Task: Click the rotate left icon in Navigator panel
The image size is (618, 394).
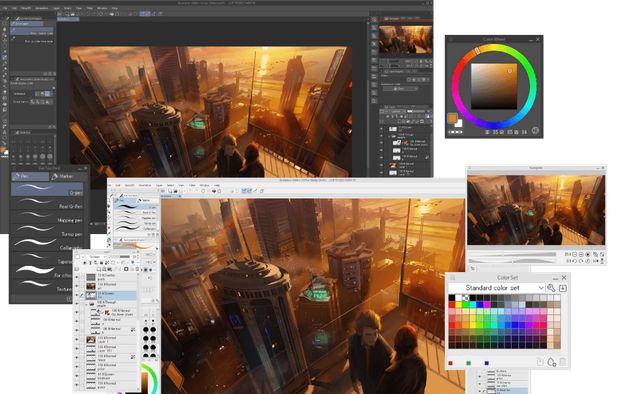Action: pos(574,261)
